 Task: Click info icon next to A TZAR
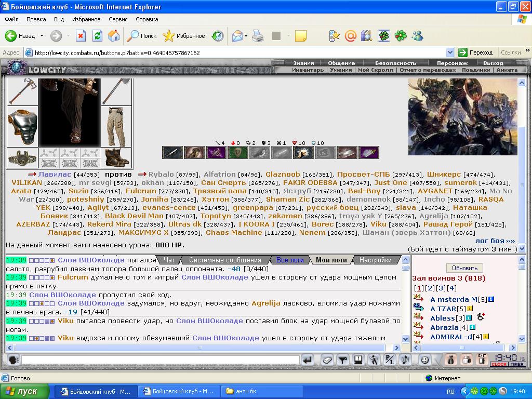click(470, 309)
